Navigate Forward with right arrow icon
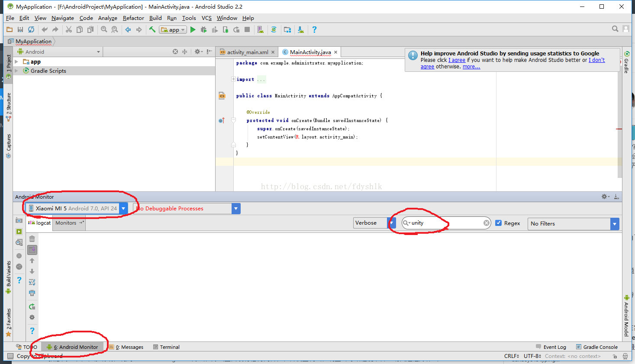This screenshot has width=635, height=364. click(x=139, y=29)
